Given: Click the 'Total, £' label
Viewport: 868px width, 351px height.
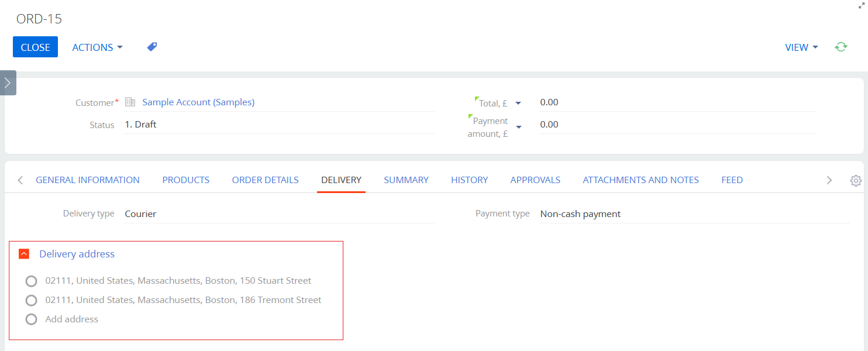Looking at the screenshot, I should click(x=493, y=104).
